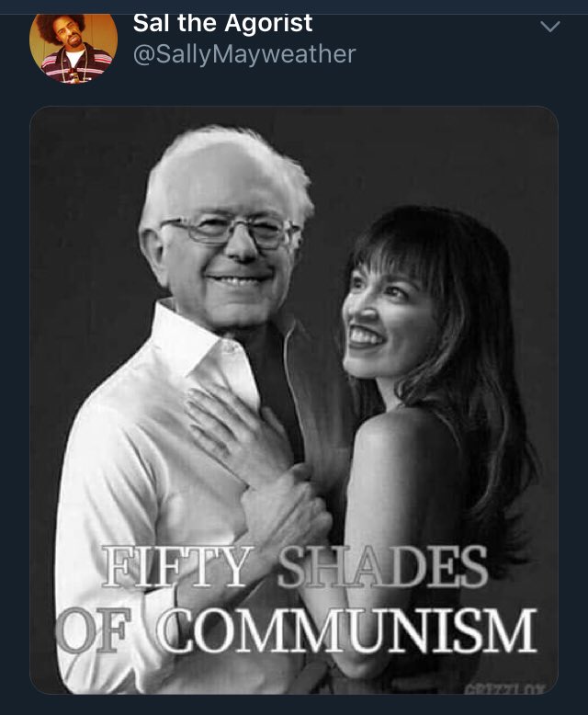The height and width of the screenshot is (715, 588).
Task: Click the word "SHADES" in the image
Action: (382, 567)
